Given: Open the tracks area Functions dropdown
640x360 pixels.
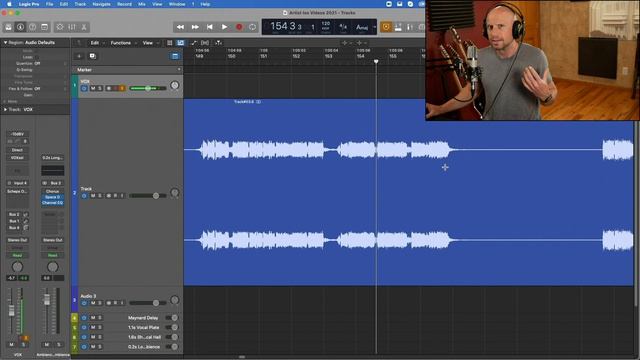Looking at the screenshot, I should point(123,43).
